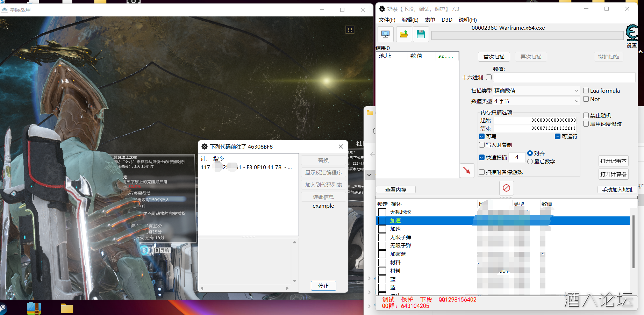
Task: Select the first 材料 row
Action: pos(503,263)
